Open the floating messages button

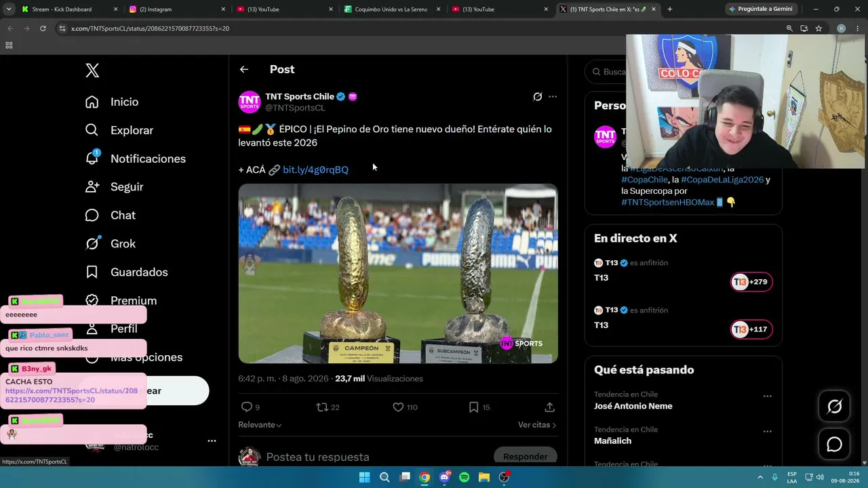click(x=834, y=445)
